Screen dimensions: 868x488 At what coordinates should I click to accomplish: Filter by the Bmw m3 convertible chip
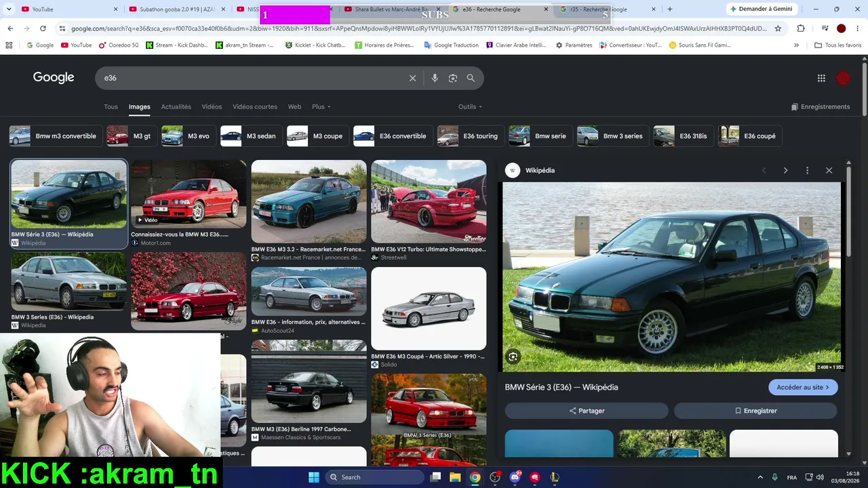[55, 136]
